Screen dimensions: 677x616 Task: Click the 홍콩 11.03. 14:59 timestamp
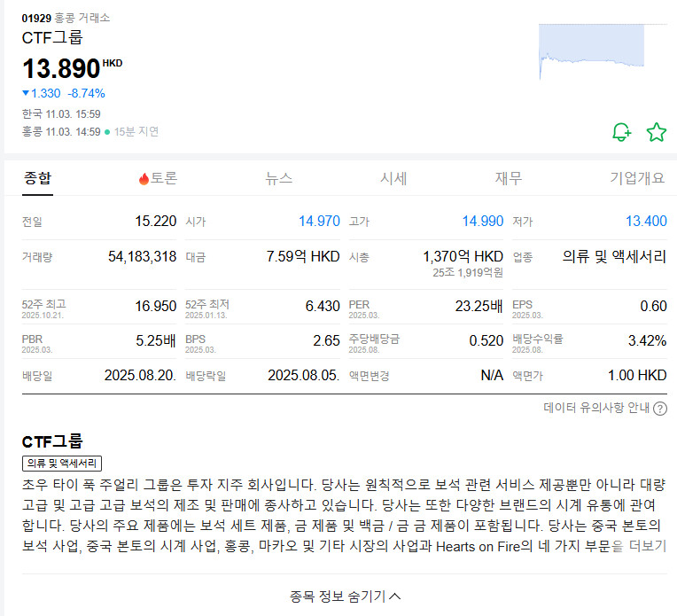coord(61,132)
